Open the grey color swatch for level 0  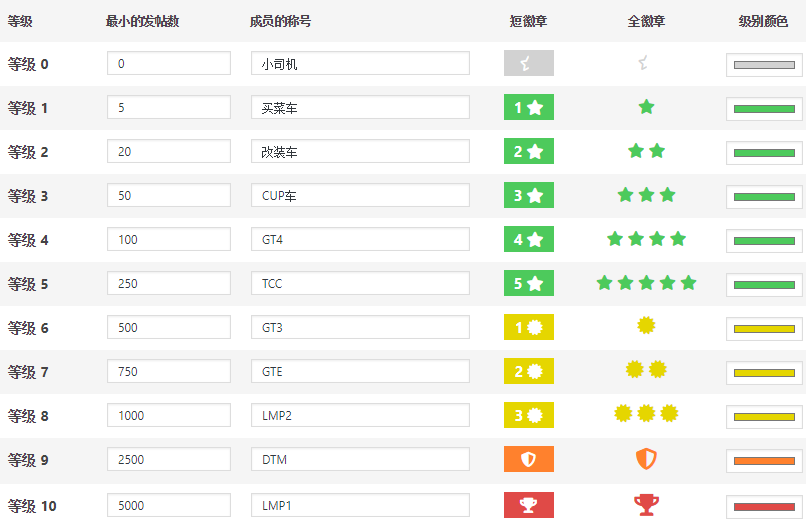pos(764,65)
